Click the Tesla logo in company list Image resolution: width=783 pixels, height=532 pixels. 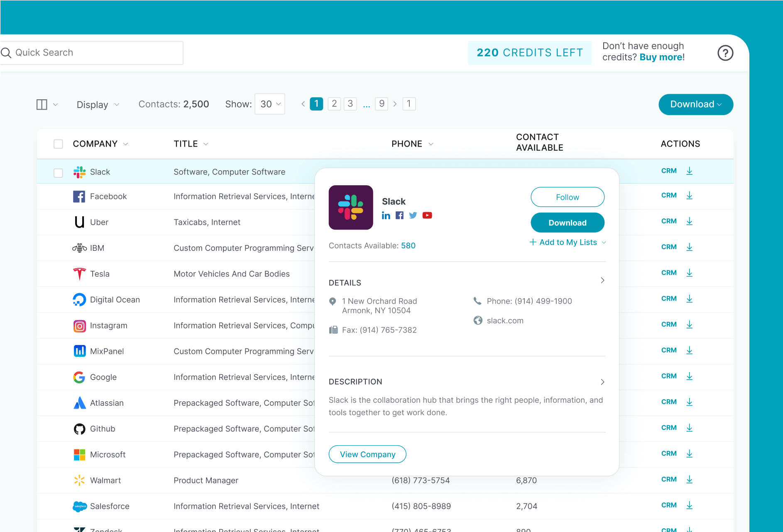pyautogui.click(x=79, y=274)
